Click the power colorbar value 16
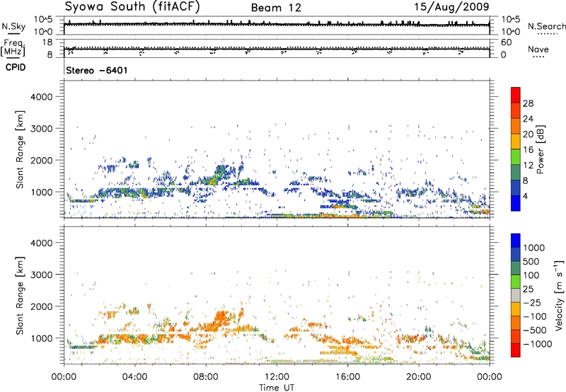 tap(528, 150)
